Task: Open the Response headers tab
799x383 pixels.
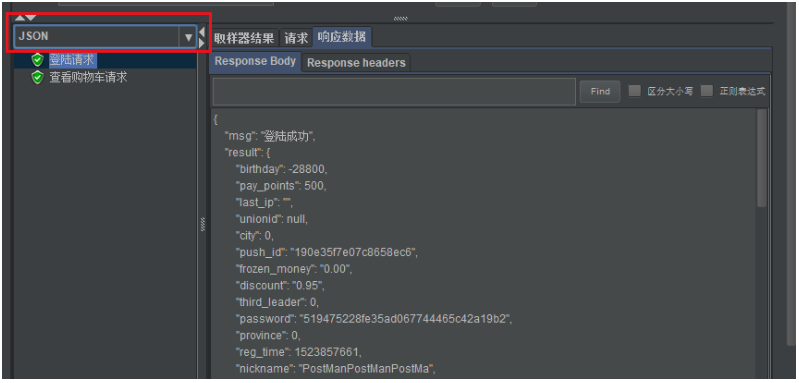Action: point(356,63)
